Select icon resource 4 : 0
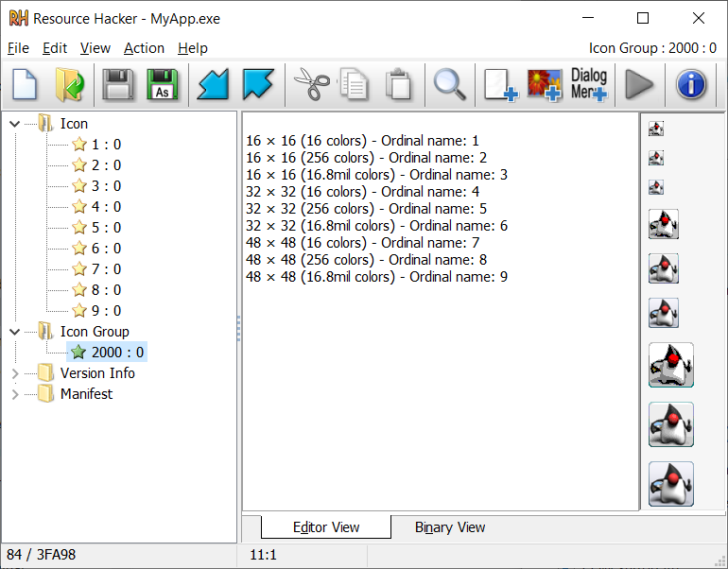This screenshot has width=728, height=569. 96,207
